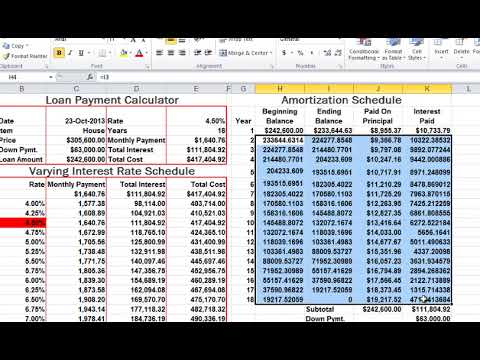Expand the Delete cells arrow
Image resolution: width=480 pixels, height=360 pixels.
[462, 58]
